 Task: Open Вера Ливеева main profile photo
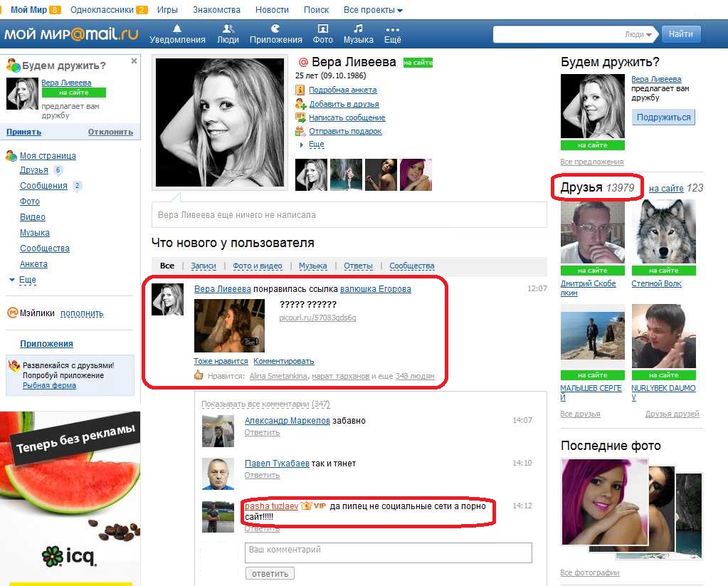click(x=220, y=122)
